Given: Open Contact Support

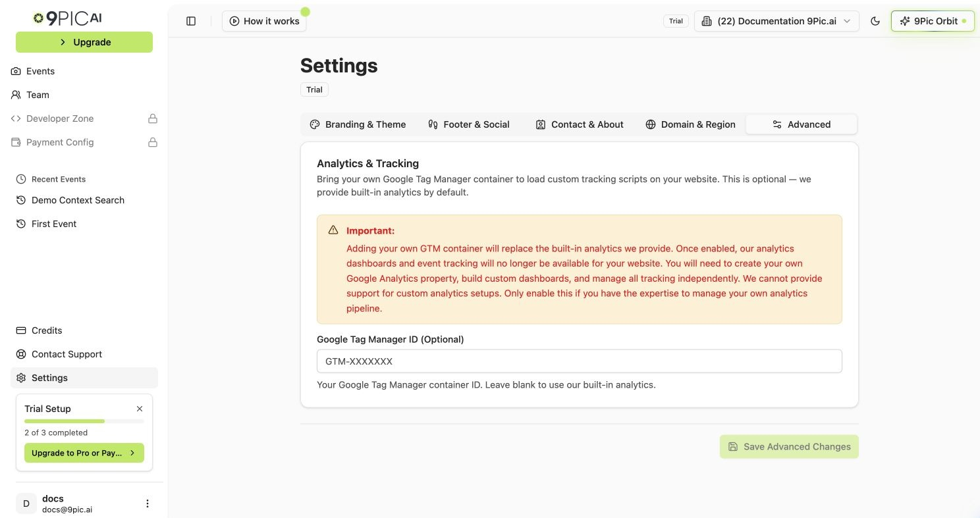Looking at the screenshot, I should [x=84, y=354].
